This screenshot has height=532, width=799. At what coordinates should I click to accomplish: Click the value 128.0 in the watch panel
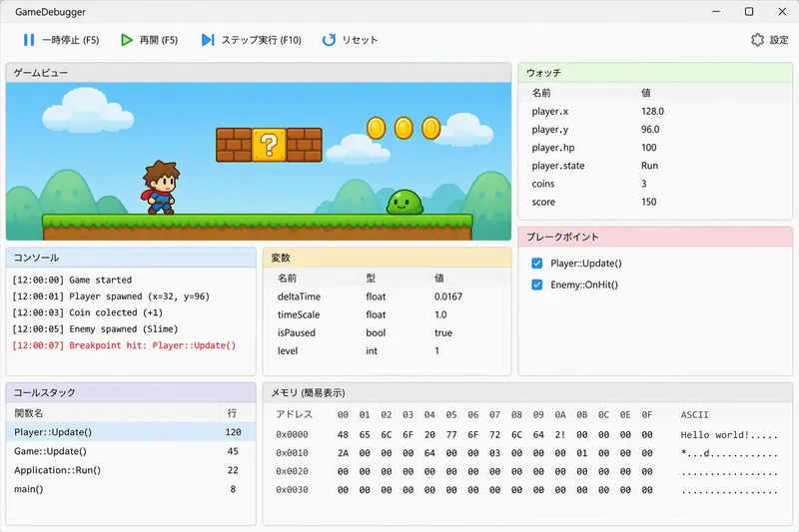pyautogui.click(x=652, y=111)
